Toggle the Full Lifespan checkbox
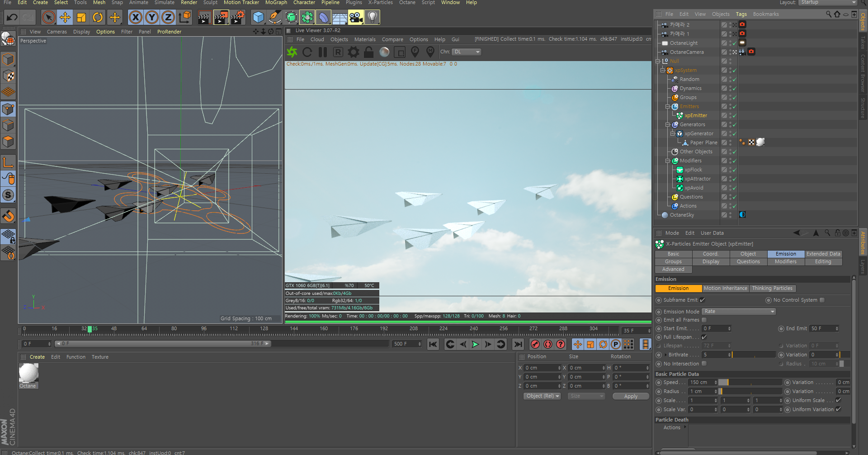The height and width of the screenshot is (455, 868). point(704,337)
